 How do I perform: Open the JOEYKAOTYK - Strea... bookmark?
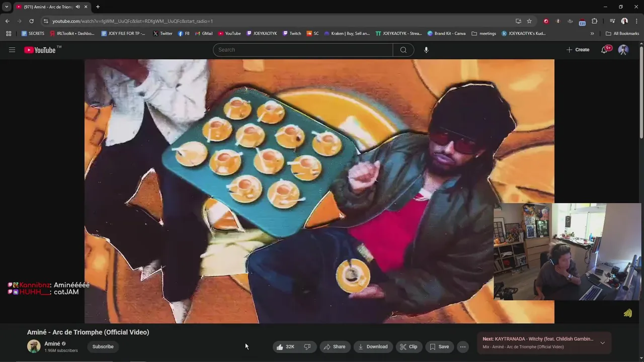[399, 34]
